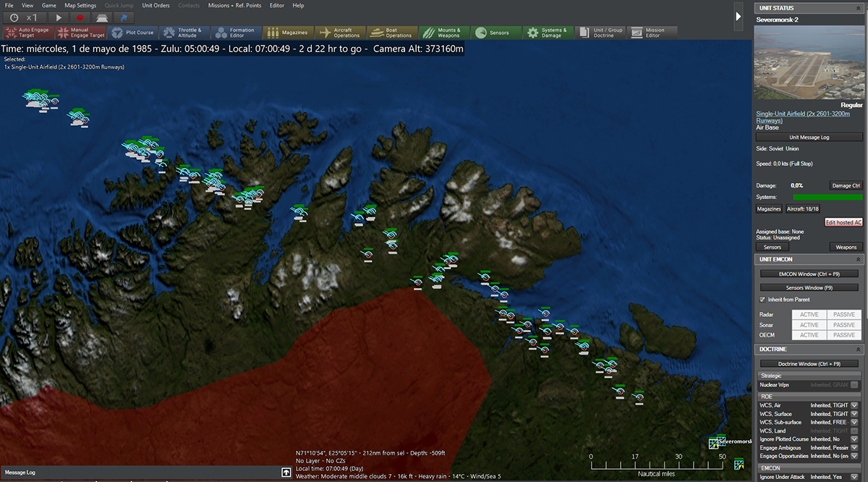868x482 pixels.
Task: Open the Sensors toolbar button
Action: [x=495, y=33]
